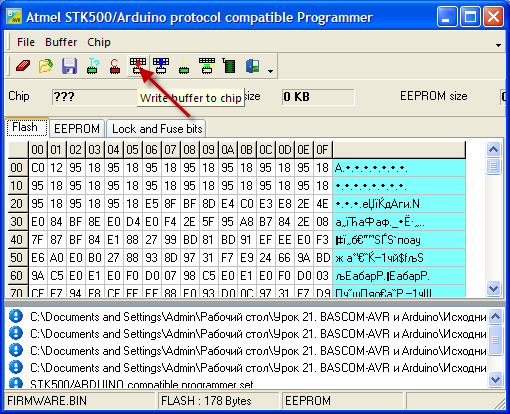
Task: Click the Chip field showing ???
Action: [94, 97]
